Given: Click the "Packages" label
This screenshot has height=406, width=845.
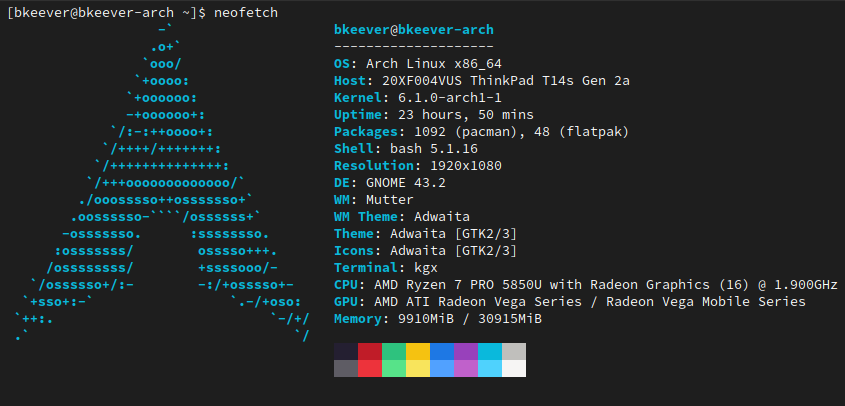Looking at the screenshot, I should tap(366, 132).
